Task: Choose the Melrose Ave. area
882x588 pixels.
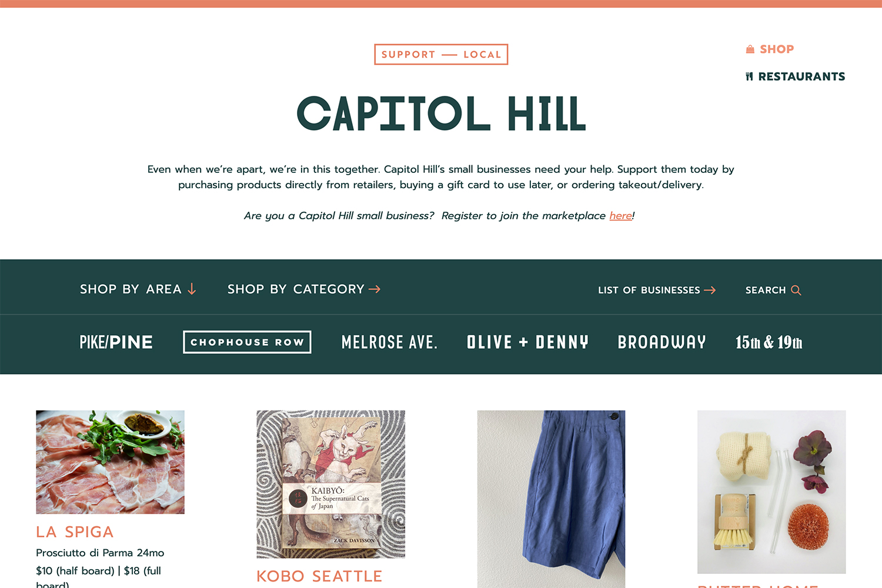Action: click(x=389, y=342)
